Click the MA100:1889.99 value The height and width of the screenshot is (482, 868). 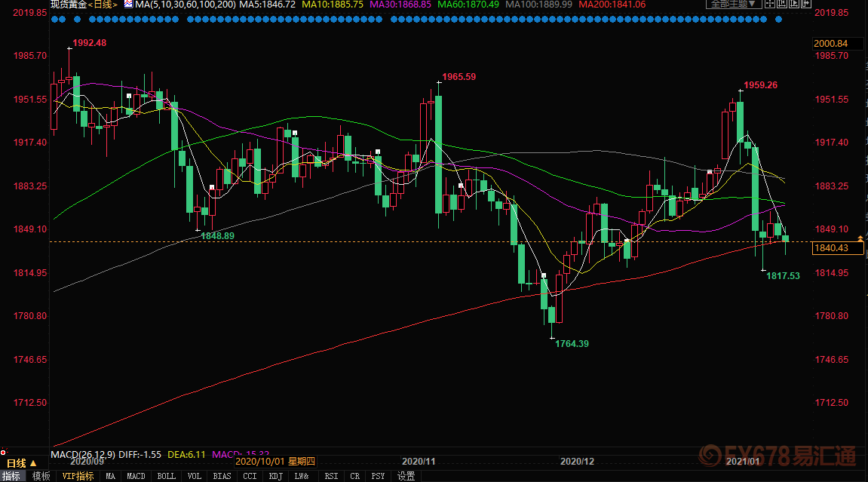click(x=539, y=4)
